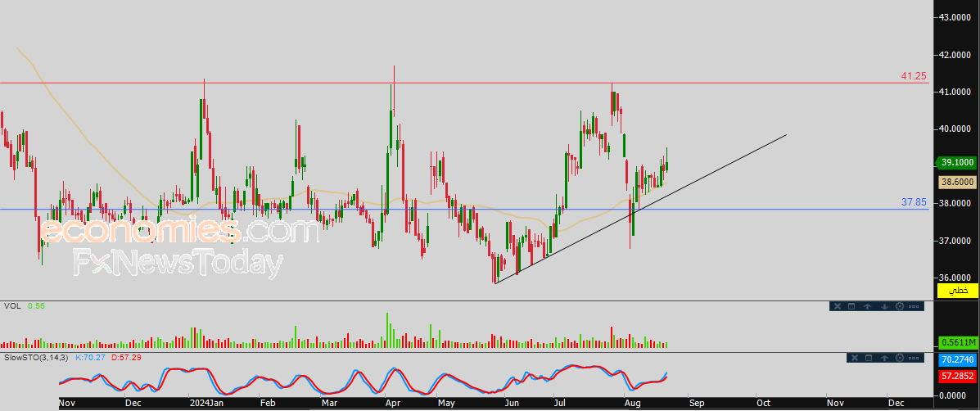Click the 41.25 resistance level label
This screenshot has width=980, height=411.
pos(914,76)
